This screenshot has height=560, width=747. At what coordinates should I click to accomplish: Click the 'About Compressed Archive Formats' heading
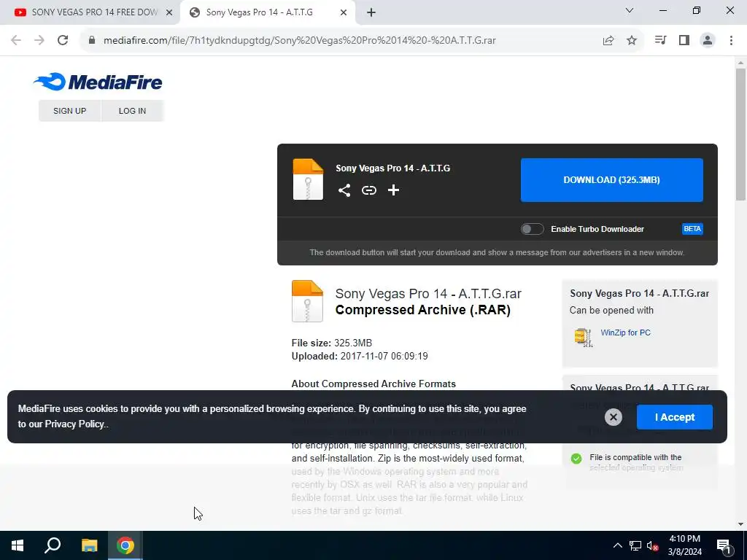click(x=373, y=384)
